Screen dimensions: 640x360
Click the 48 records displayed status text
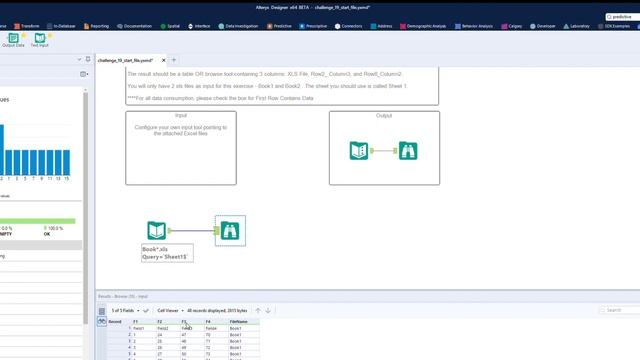[x=217, y=311]
